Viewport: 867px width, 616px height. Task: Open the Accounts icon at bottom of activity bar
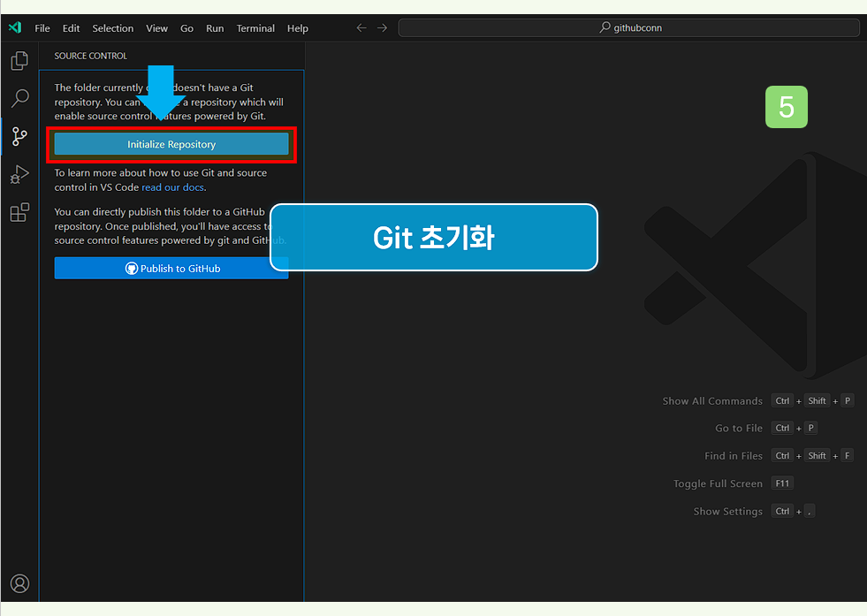tap(19, 583)
